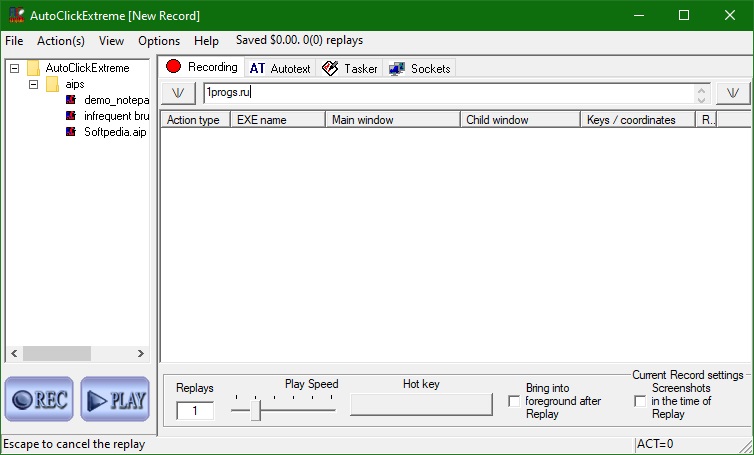This screenshot has width=754, height=455.
Task: Open the demo_notepad record file
Action: (116, 100)
